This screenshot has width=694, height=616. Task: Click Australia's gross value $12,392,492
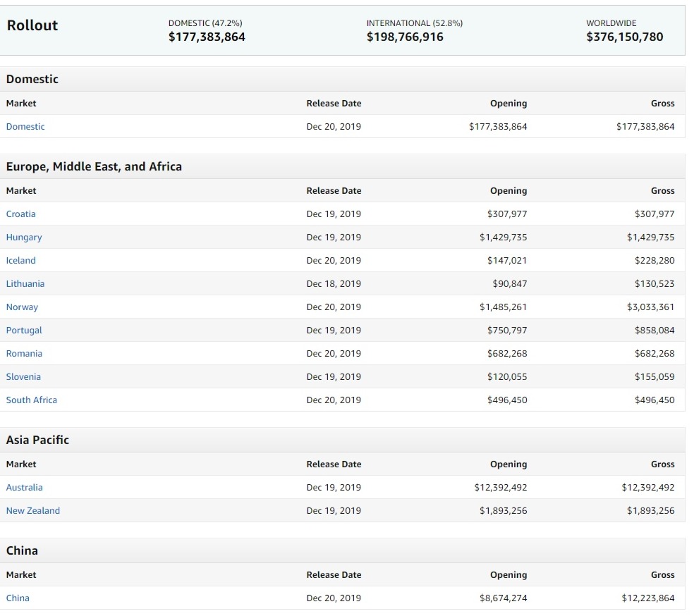647,488
